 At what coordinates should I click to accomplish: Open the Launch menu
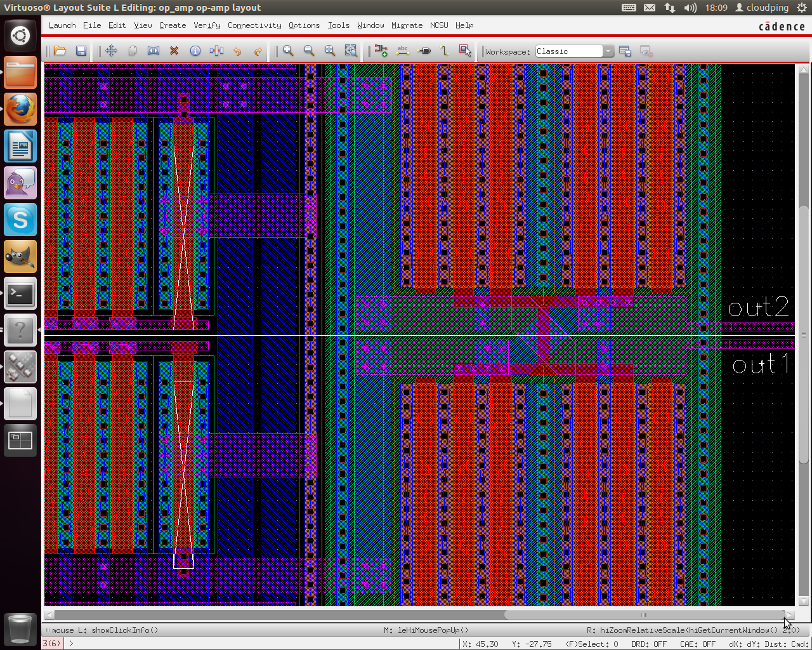[62, 25]
